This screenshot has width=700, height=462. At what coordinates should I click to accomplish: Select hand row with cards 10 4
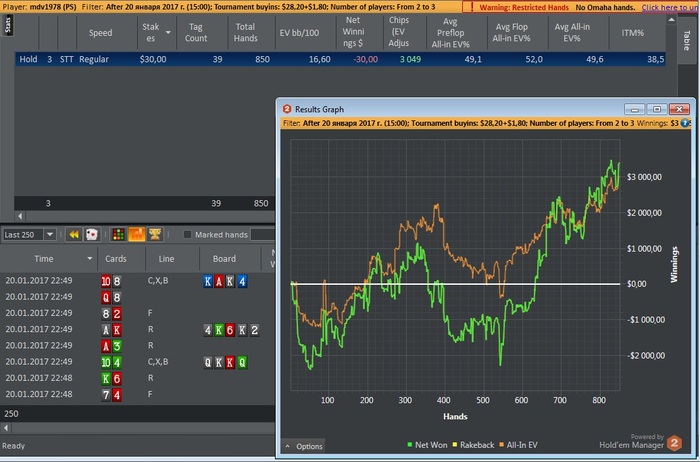[138, 362]
